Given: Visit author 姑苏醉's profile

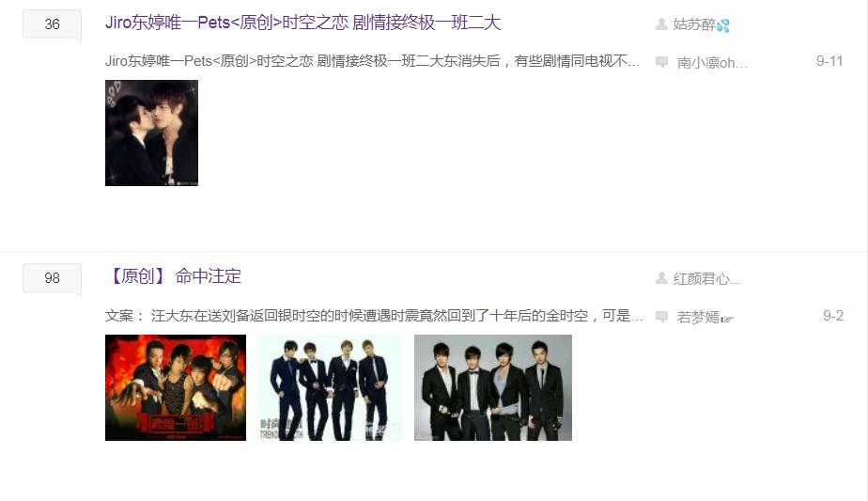Looking at the screenshot, I should [694, 24].
